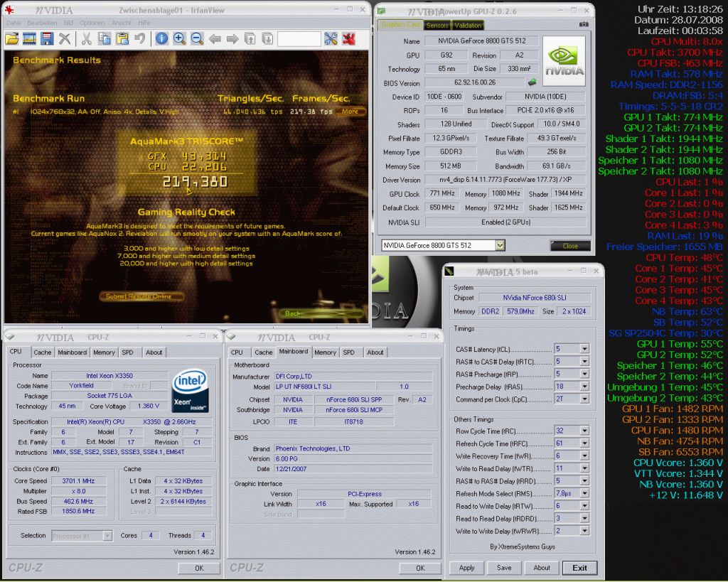Click the Intel Xeon logo in CPU-Z
This screenshot has height=582, width=728.
[190, 390]
